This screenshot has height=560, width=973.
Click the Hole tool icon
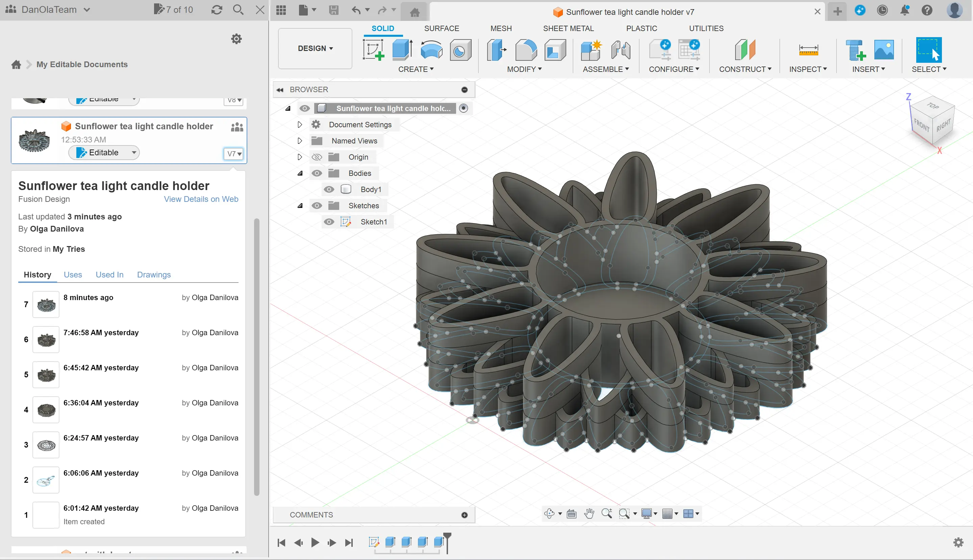460,50
